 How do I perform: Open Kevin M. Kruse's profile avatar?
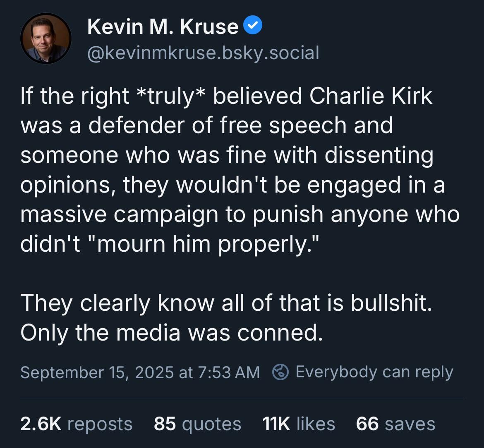click(46, 38)
